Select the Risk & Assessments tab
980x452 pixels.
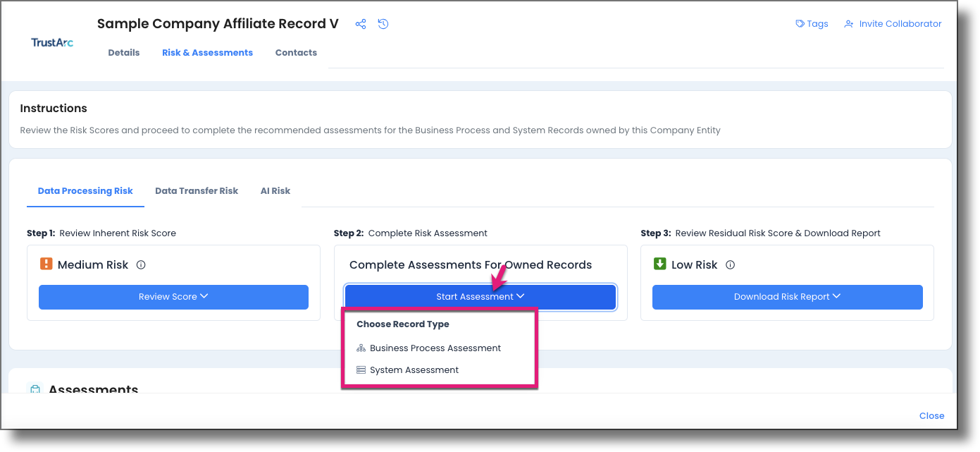point(207,53)
